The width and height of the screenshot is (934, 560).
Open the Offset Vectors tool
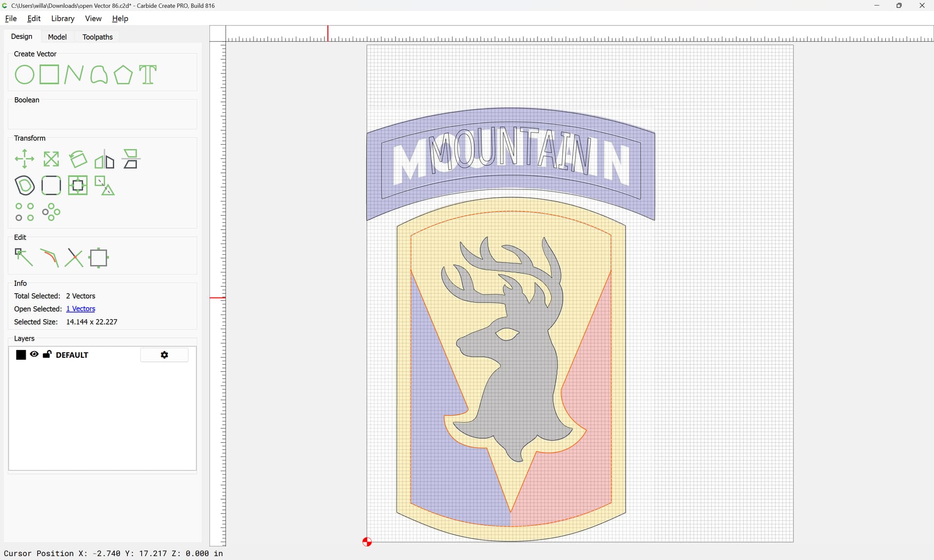24,185
